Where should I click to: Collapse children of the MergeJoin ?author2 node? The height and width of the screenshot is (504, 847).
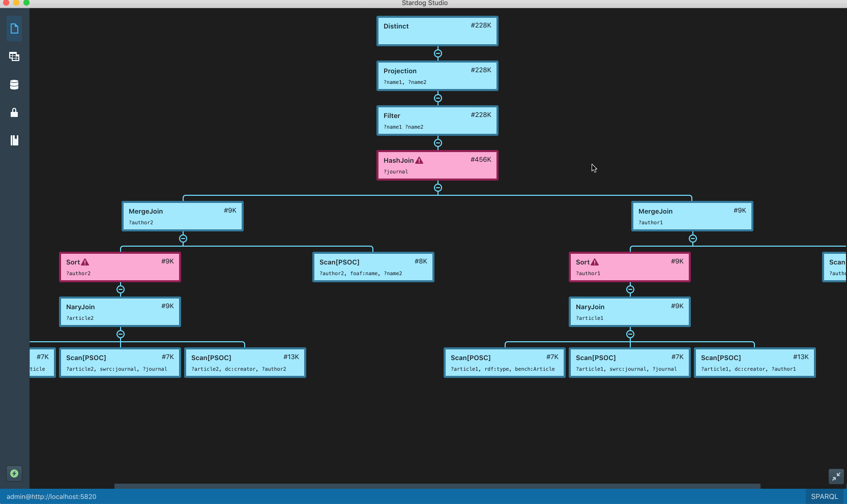pyautogui.click(x=183, y=239)
